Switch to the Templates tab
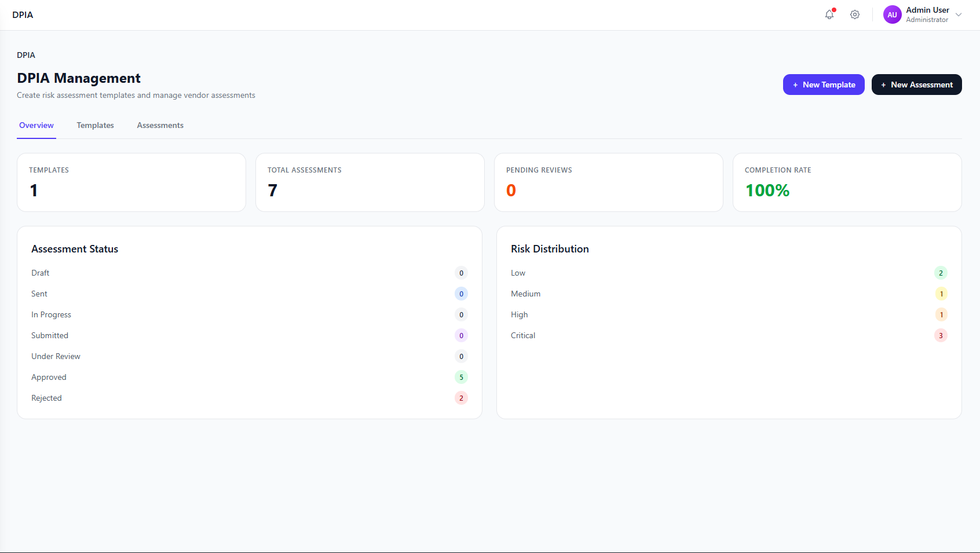980x553 pixels. [x=95, y=126]
